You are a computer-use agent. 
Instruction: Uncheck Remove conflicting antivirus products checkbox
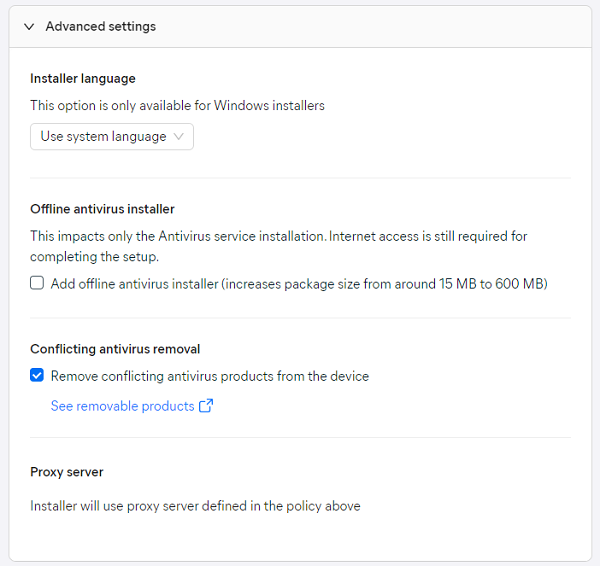coord(37,375)
